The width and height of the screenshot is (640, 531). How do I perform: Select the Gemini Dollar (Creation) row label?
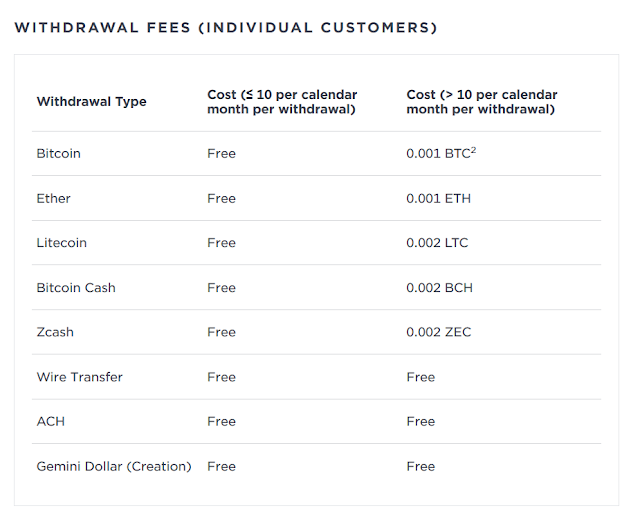(x=114, y=467)
